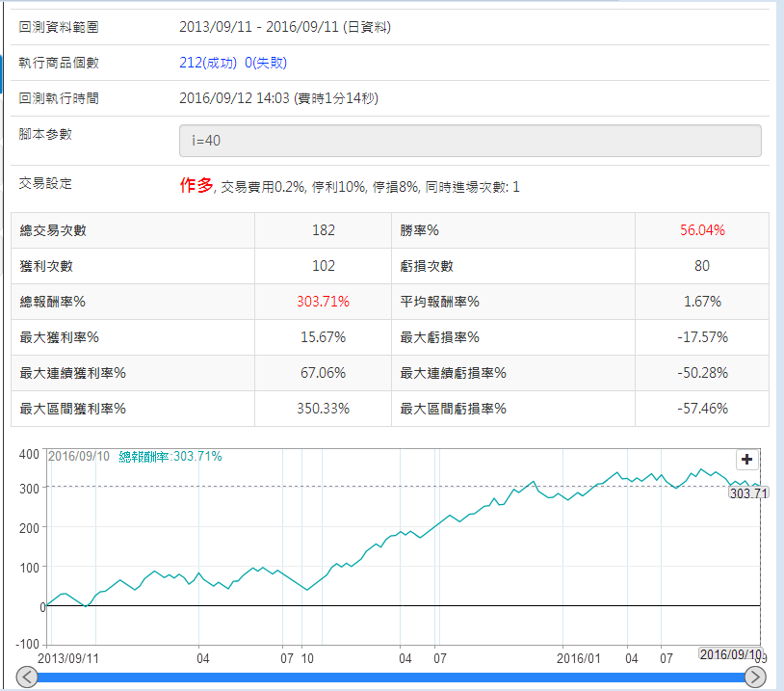This screenshot has height=691, width=784.
Task: Click the 最大區間虧損率% value -57.46%
Action: (701, 409)
